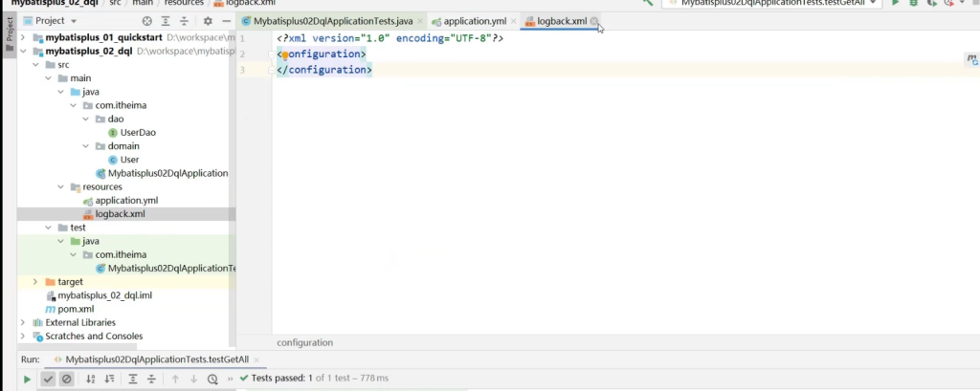This screenshot has width=980, height=391.
Task: Switch to application.yml editor tab
Action: pyautogui.click(x=474, y=21)
